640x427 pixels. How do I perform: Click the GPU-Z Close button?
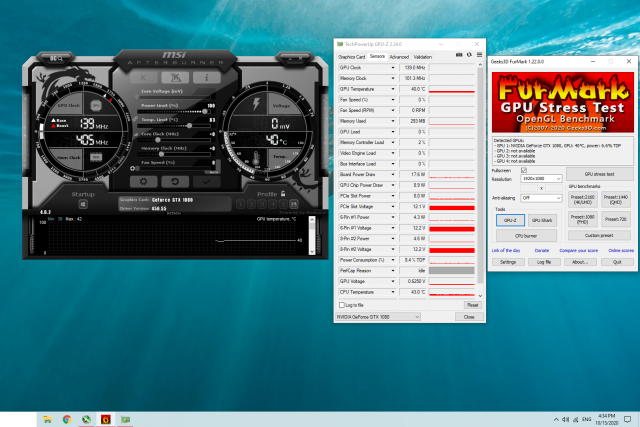pyautogui.click(x=469, y=317)
